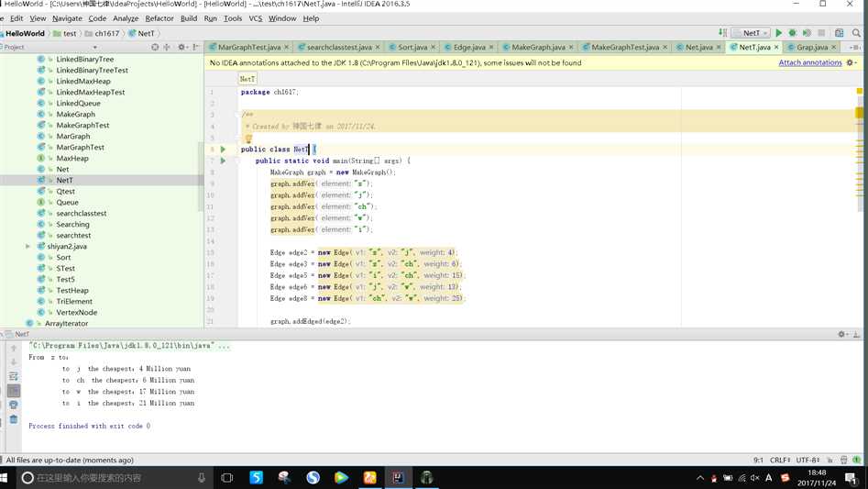Hide the Run tool window

(856, 334)
